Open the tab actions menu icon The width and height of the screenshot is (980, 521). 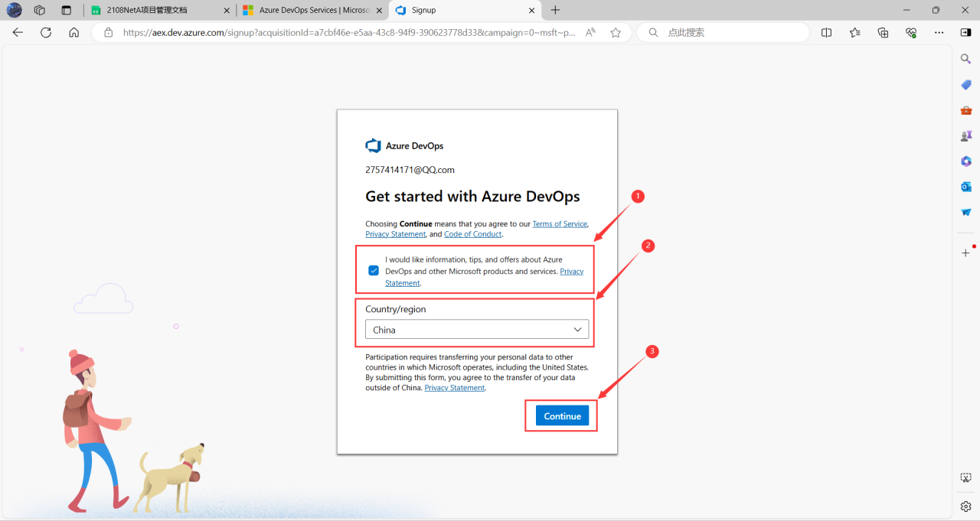[x=66, y=10]
